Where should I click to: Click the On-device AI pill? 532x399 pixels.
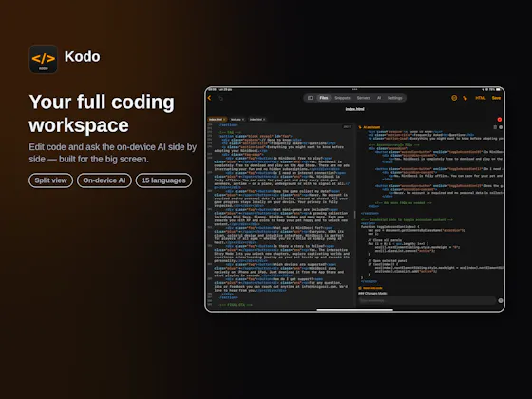coord(104,180)
